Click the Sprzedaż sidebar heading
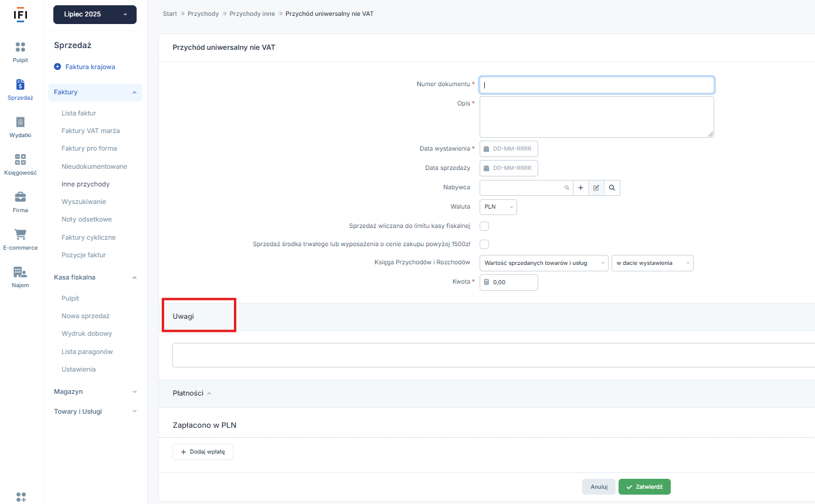The width and height of the screenshot is (815, 504). click(x=73, y=46)
